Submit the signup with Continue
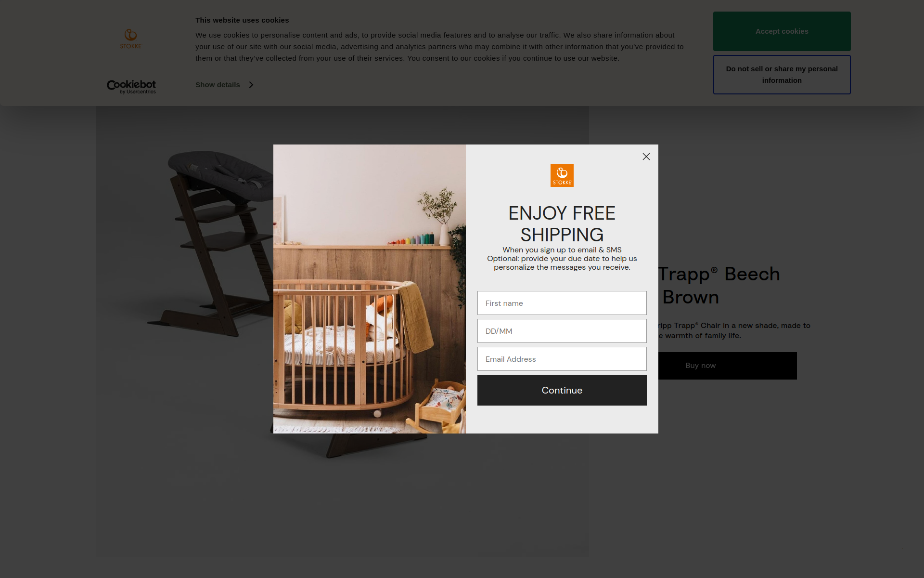924x578 pixels. click(x=562, y=390)
